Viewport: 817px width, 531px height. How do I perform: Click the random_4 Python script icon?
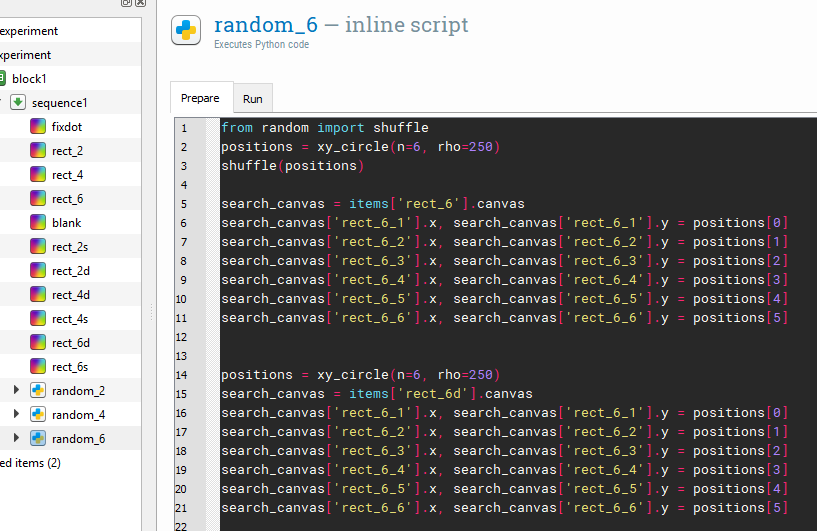(38, 414)
